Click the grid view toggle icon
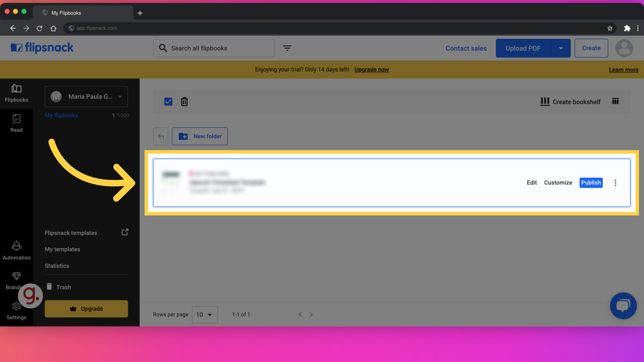The width and height of the screenshot is (644, 362). pos(615,102)
